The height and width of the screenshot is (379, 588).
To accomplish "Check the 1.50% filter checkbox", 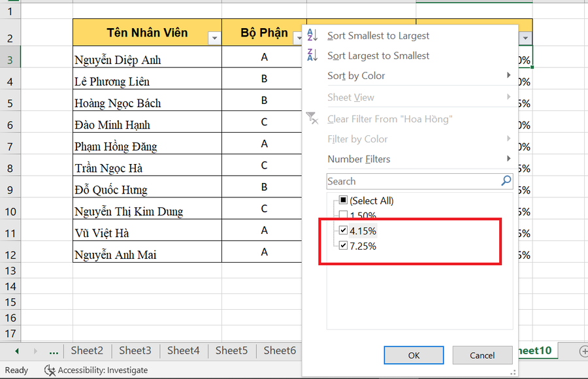I will (x=343, y=214).
